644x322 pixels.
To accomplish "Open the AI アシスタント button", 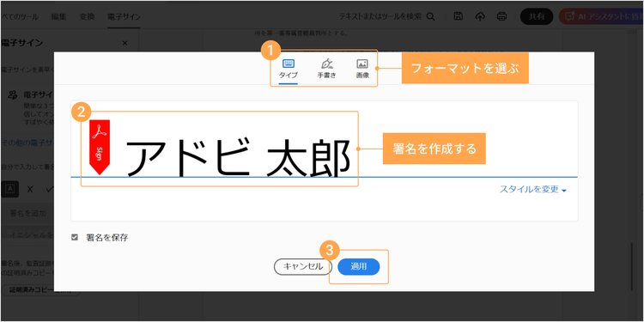I will point(600,16).
